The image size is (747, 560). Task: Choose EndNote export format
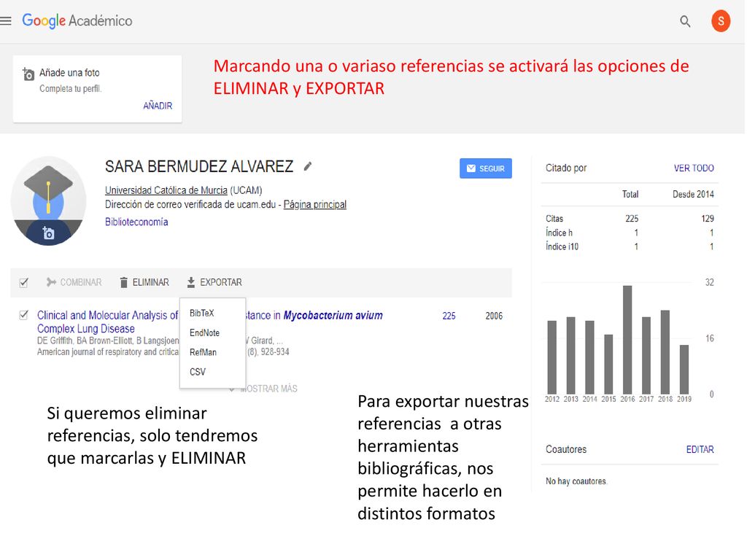204,332
